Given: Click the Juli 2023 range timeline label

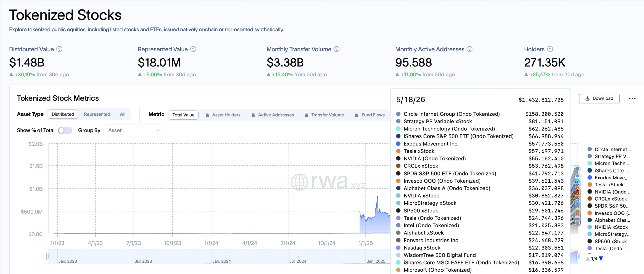Looking at the screenshot, I should click(143, 261).
